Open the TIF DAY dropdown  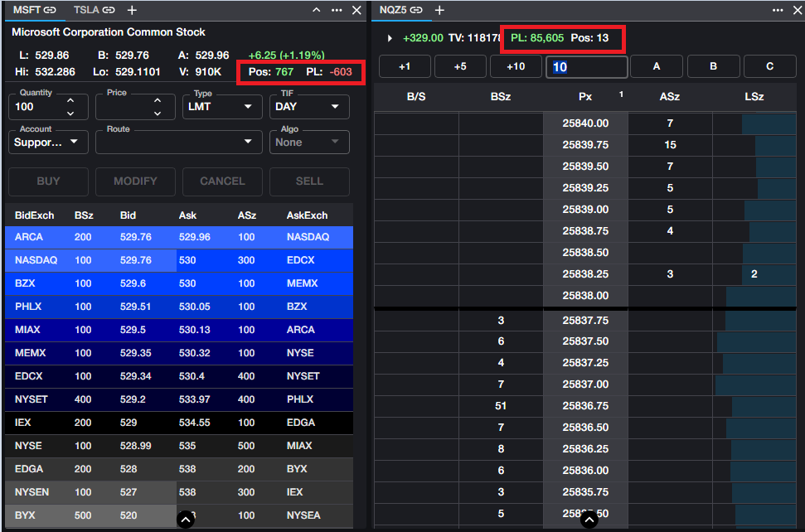309,106
